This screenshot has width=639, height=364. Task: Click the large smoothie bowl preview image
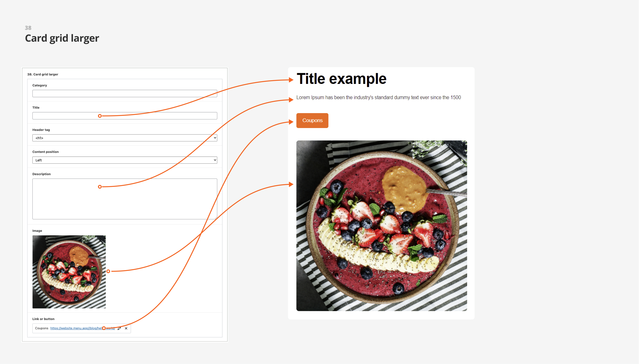(381, 226)
